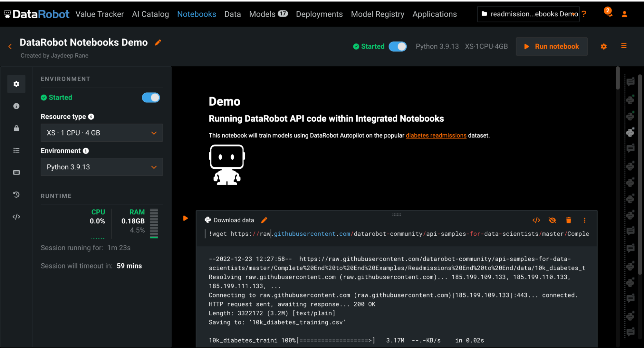Click the info icon in left sidebar
The image size is (644, 348).
(x=16, y=106)
